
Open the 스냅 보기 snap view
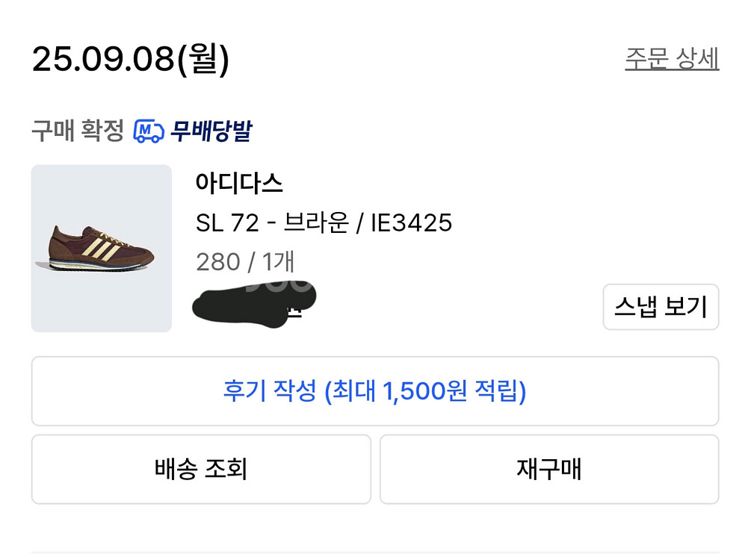point(660,307)
